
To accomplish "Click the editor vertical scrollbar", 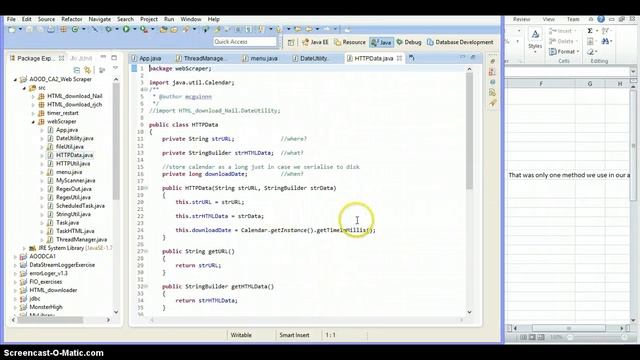I will click(x=469, y=131).
